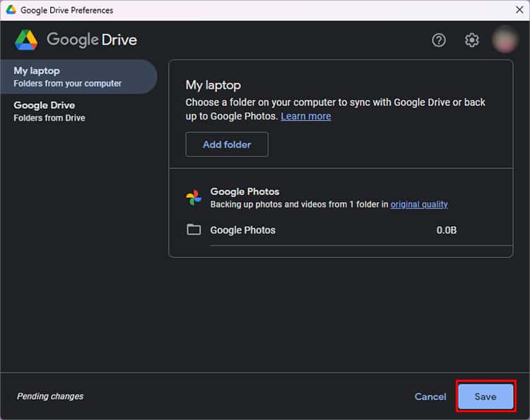Open the Help question mark icon
Image resolution: width=530 pixels, height=420 pixels.
(438, 40)
